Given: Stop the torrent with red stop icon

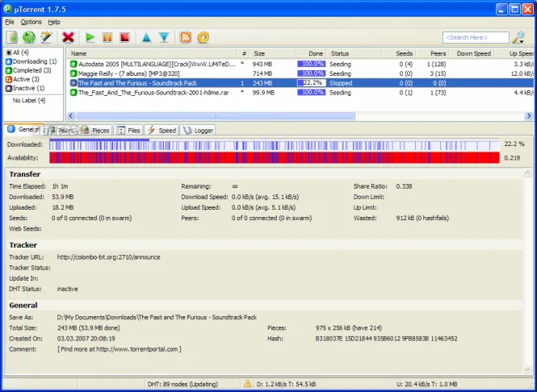Looking at the screenshot, I should tap(124, 37).
